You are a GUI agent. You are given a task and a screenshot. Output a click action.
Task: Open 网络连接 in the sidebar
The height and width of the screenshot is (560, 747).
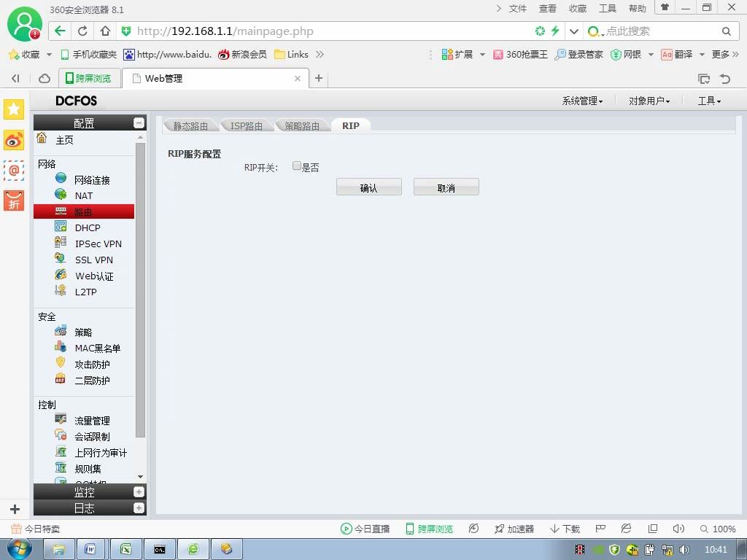point(92,180)
